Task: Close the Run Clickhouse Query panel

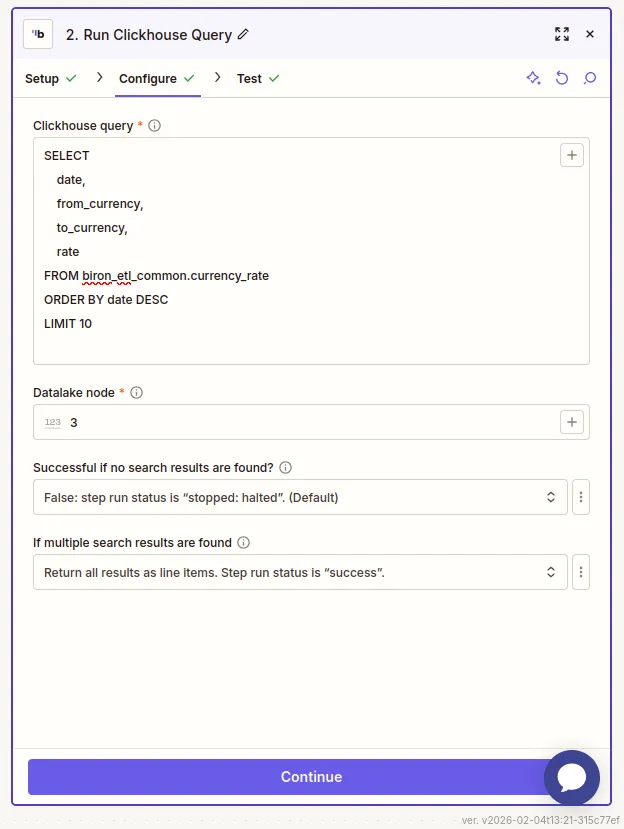Action: [x=590, y=34]
